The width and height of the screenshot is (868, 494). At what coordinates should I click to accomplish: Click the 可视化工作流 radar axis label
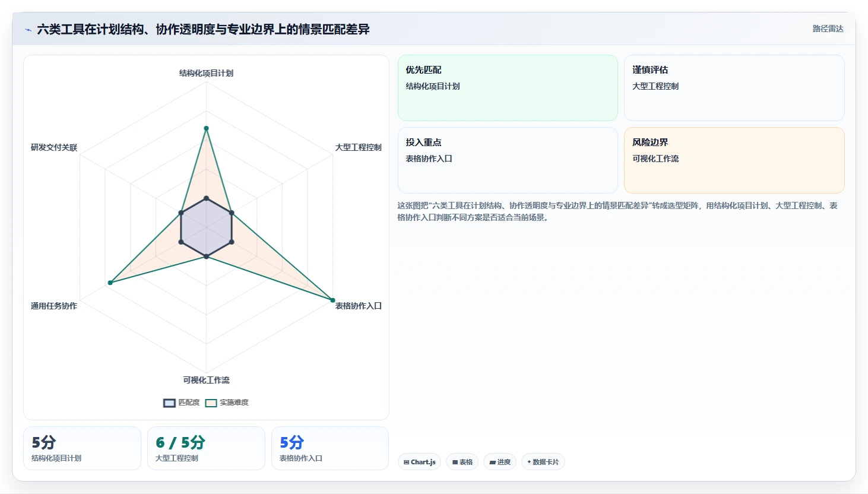[206, 380]
